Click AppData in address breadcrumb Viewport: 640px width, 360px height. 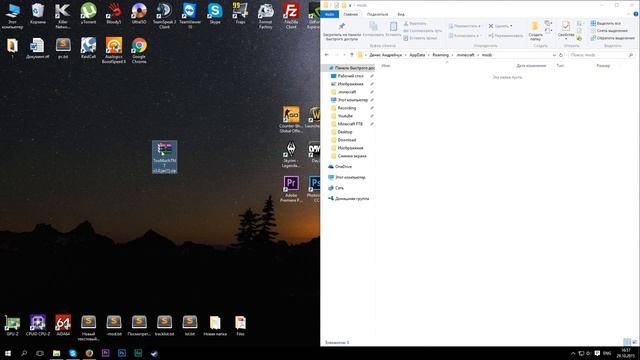[417, 55]
